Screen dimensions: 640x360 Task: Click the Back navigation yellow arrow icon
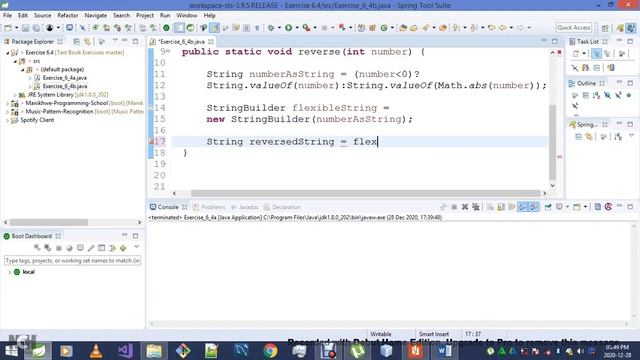pyautogui.click(x=503, y=28)
